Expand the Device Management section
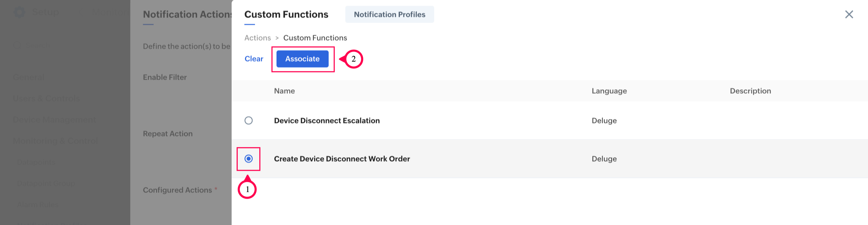 coord(54,120)
